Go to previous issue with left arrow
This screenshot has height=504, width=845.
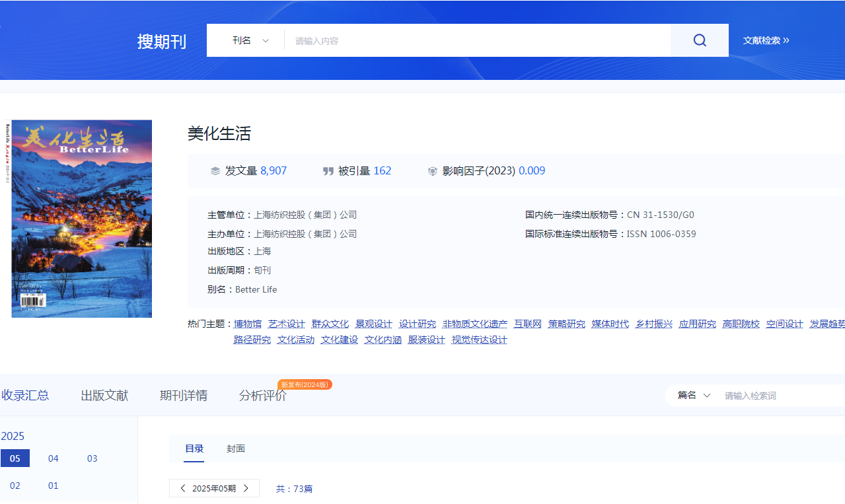click(x=183, y=488)
